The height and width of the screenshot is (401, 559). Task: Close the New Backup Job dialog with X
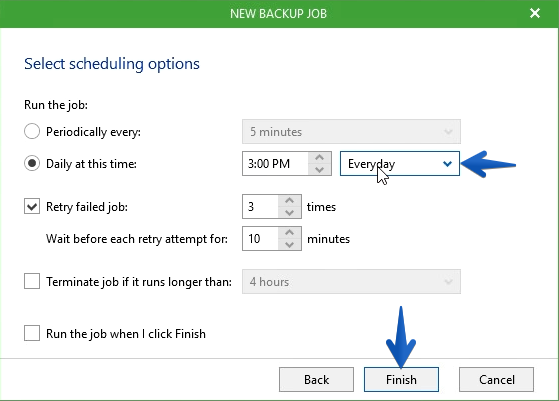535,13
